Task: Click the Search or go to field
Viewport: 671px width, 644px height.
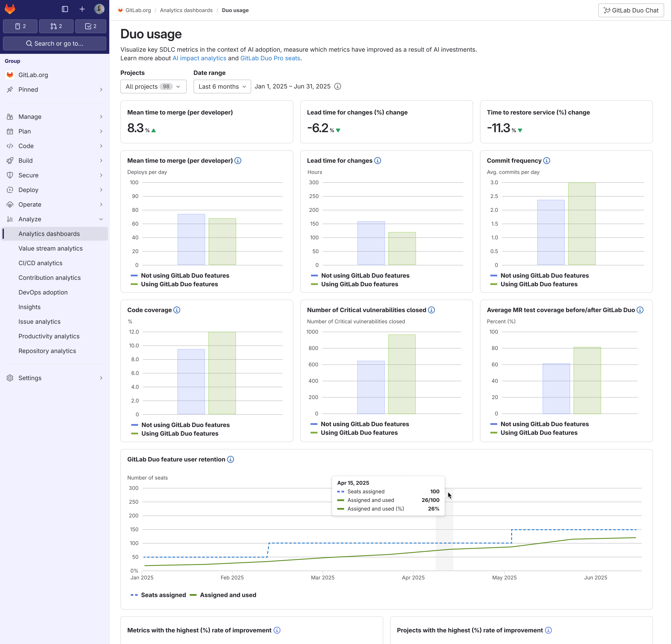Action: tap(54, 43)
